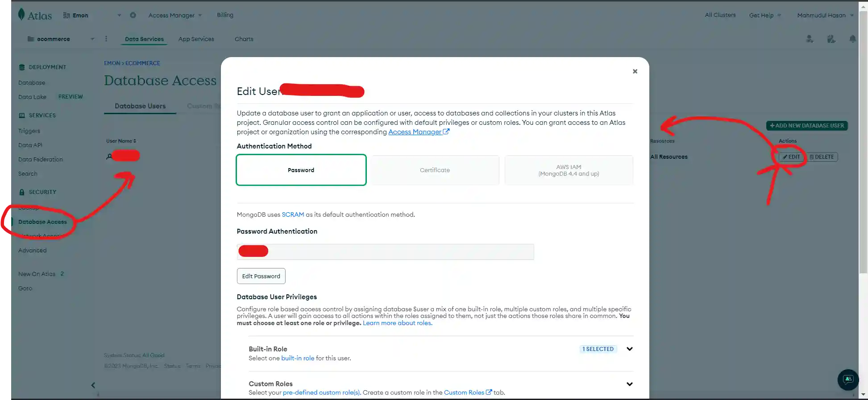Click the vertical page scrollbar

click(863, 143)
